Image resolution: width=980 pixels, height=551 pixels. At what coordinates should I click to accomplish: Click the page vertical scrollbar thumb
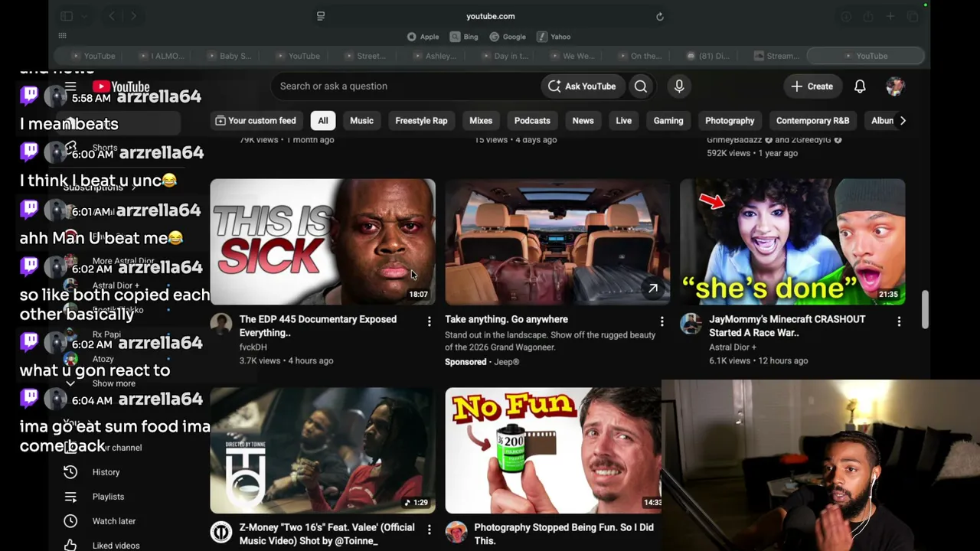click(926, 309)
